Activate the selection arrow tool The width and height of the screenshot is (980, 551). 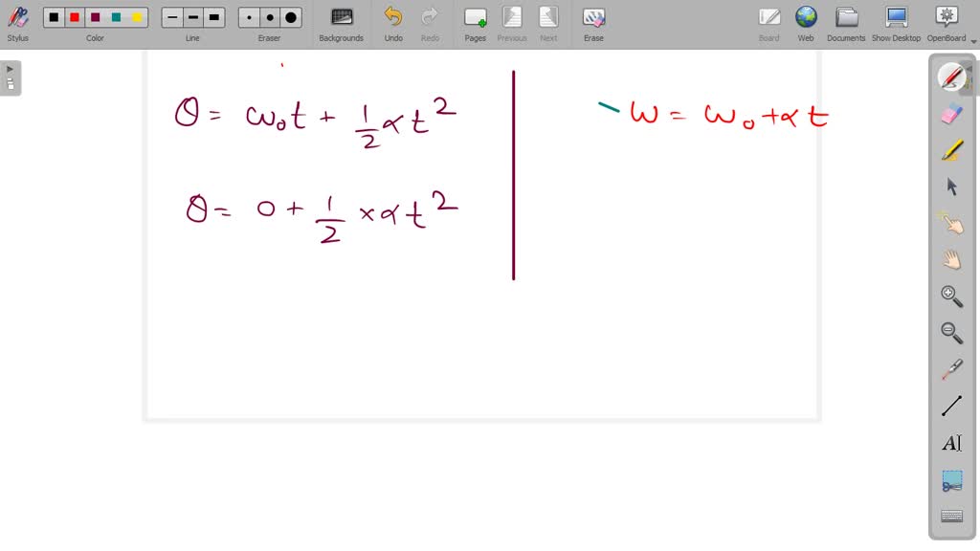point(951,186)
